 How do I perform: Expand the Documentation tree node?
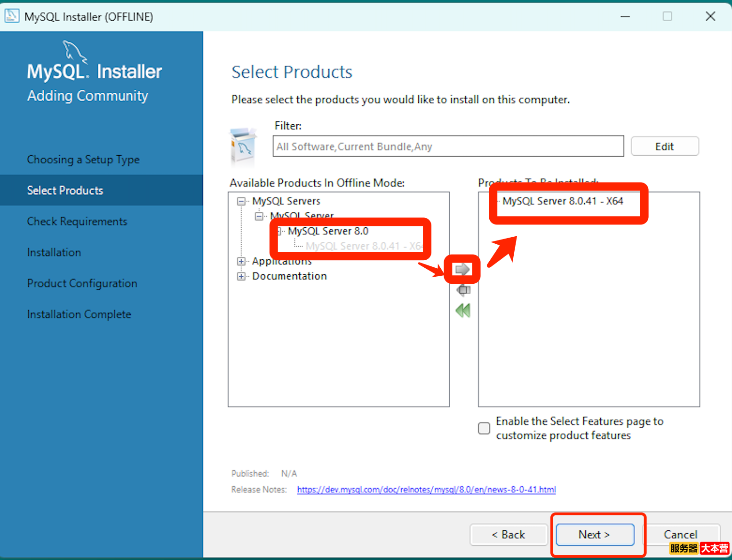pos(241,276)
